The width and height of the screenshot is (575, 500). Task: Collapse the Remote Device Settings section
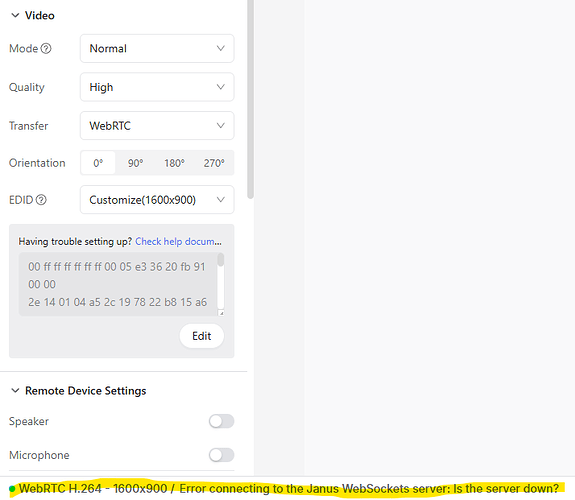tap(15, 391)
